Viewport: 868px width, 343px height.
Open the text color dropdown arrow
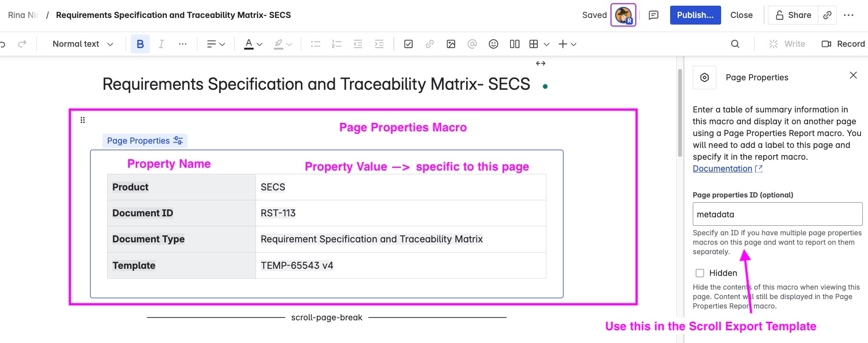(259, 44)
